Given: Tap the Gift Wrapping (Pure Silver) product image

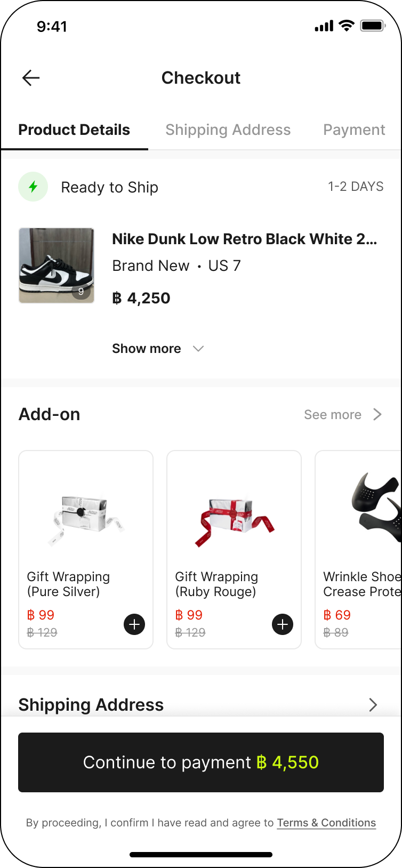Looking at the screenshot, I should coord(86,520).
